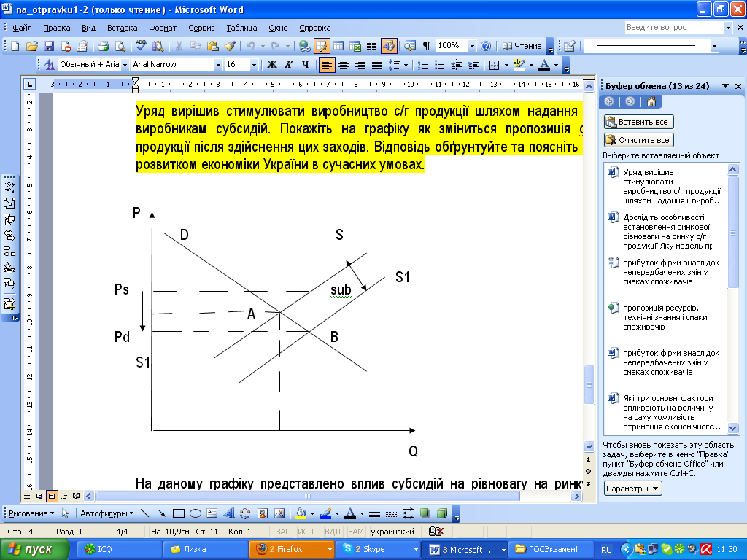Image resolution: width=747 pixels, height=560 pixels.
Task: Open Styles and Formatting pane icon
Action: click(x=49, y=64)
